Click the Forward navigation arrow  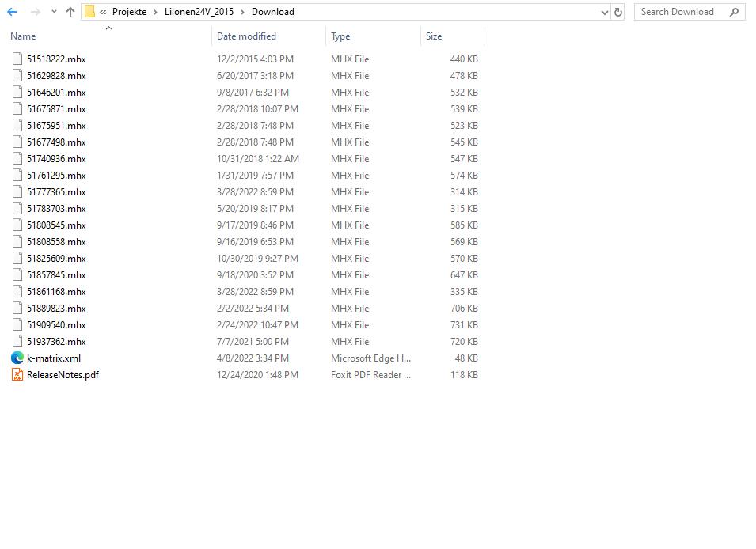[35, 12]
